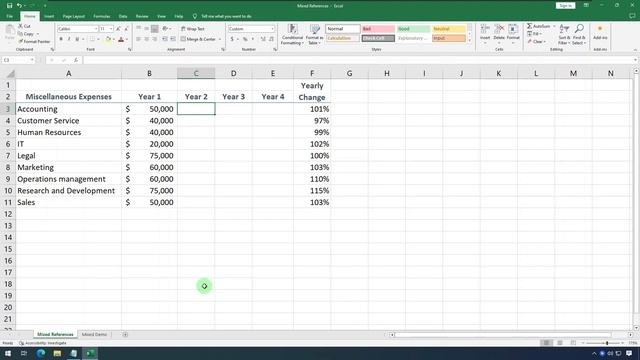Switch to Page Layout view in status bar
This screenshot has height=360, width=640.
coord(560,343)
